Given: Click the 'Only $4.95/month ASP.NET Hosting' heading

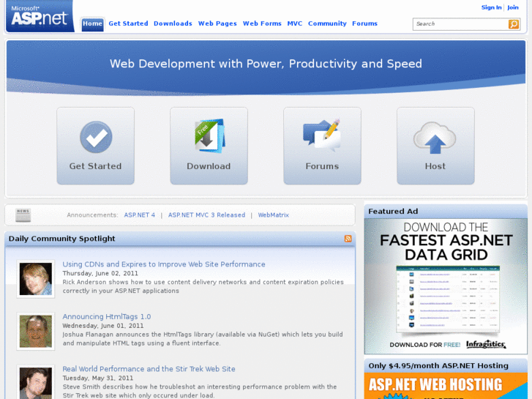Looking at the screenshot, I should click(x=438, y=366).
